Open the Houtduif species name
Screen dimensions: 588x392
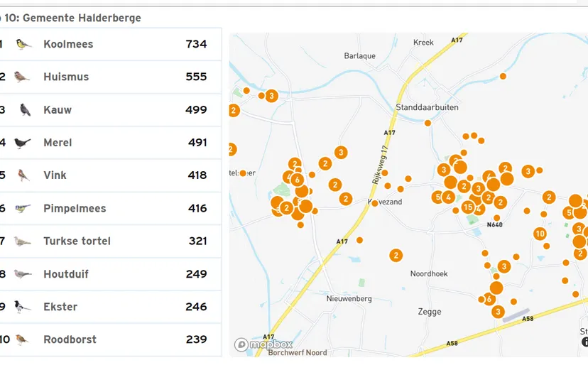tap(66, 274)
